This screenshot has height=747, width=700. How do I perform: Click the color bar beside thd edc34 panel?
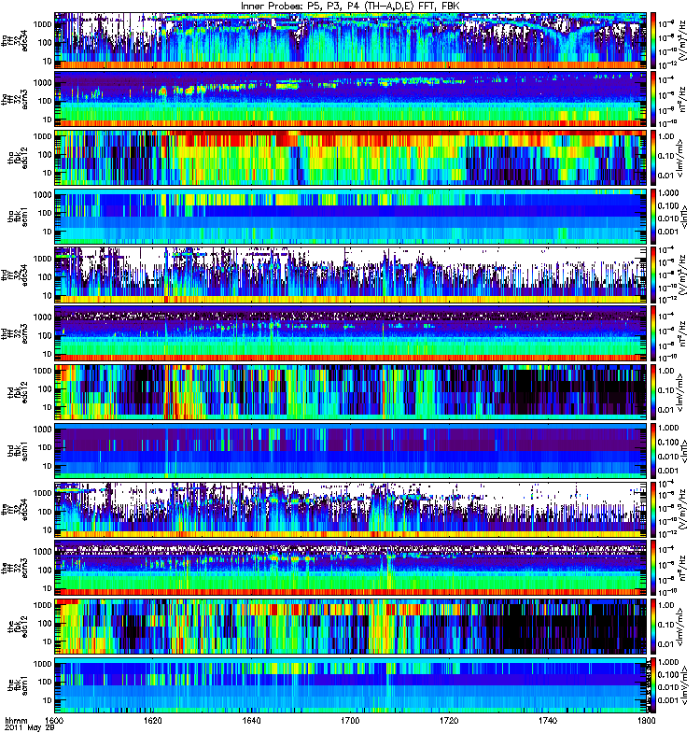(x=652, y=275)
